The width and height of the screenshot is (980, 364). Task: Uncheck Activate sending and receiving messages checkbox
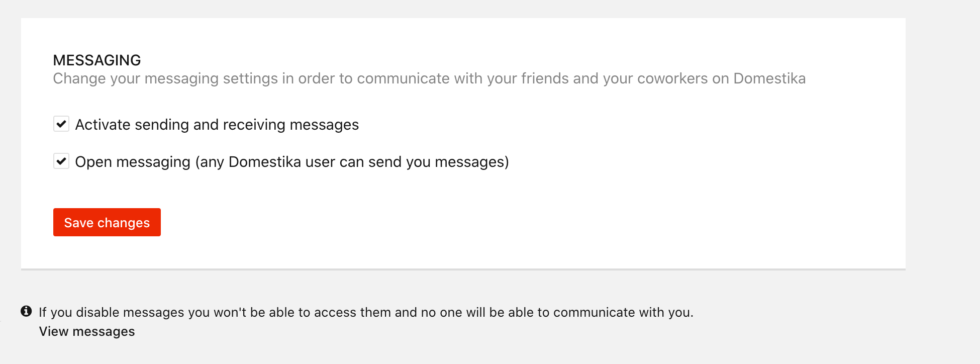[61, 124]
